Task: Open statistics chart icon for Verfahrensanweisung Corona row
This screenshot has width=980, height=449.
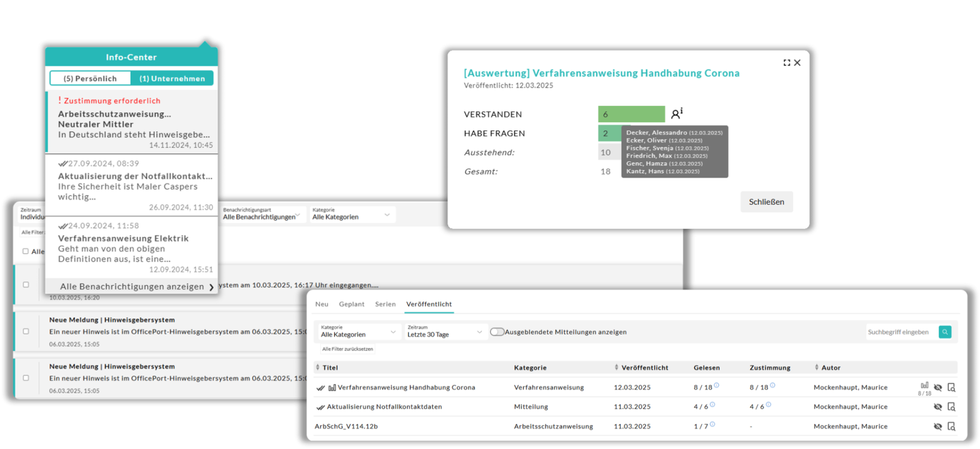Action: coord(924,386)
